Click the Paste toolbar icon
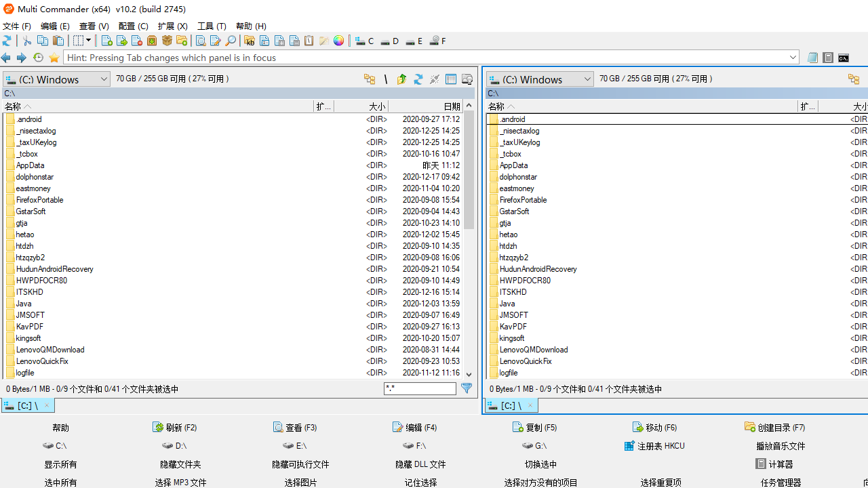The height and width of the screenshot is (488, 868). tap(58, 41)
